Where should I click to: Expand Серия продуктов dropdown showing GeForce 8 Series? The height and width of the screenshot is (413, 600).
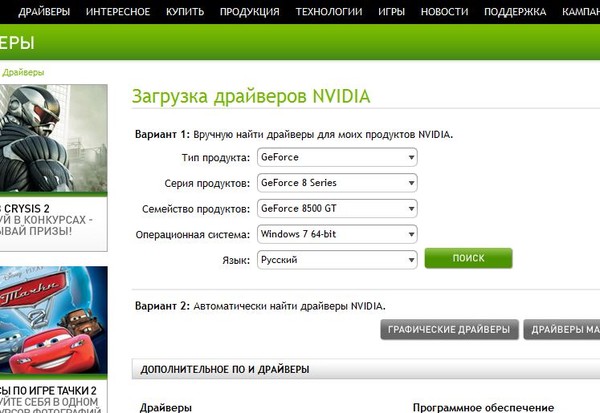(x=337, y=183)
